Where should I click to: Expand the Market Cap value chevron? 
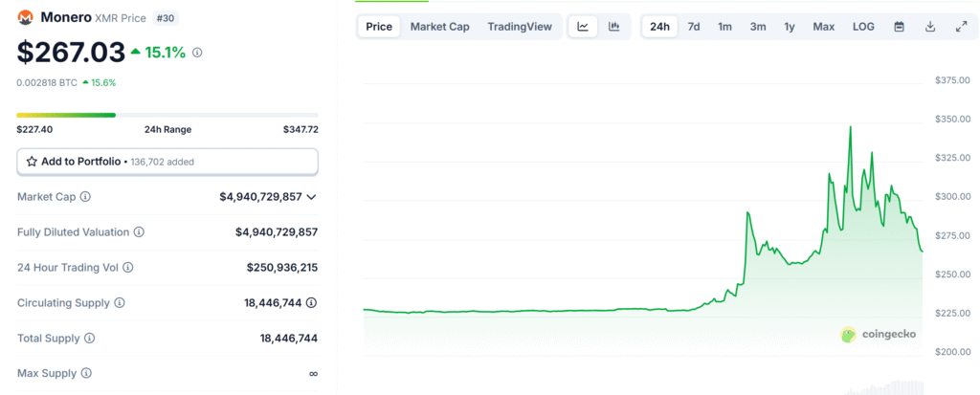click(x=312, y=197)
